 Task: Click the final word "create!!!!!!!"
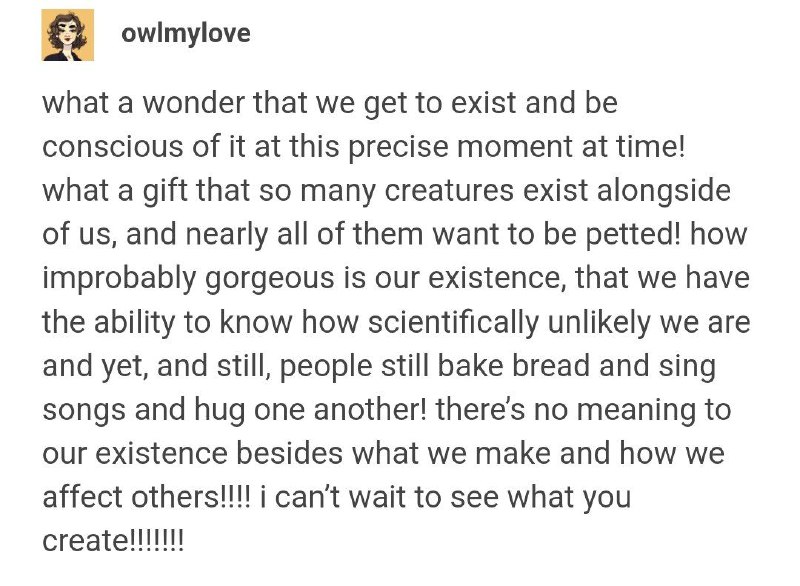[113, 541]
